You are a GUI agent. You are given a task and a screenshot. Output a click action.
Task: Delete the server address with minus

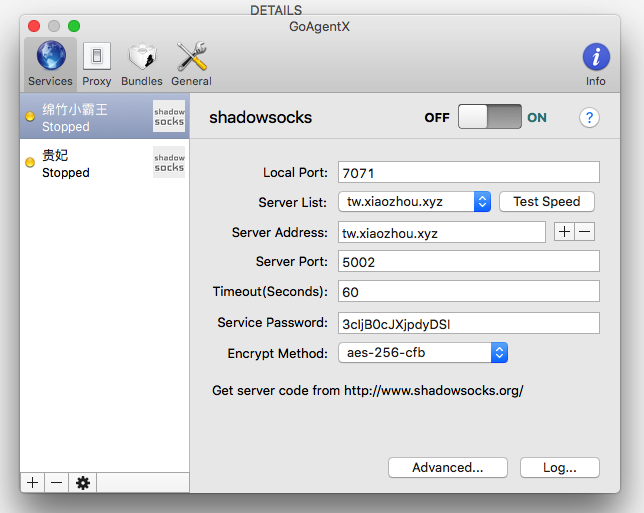pyautogui.click(x=585, y=232)
